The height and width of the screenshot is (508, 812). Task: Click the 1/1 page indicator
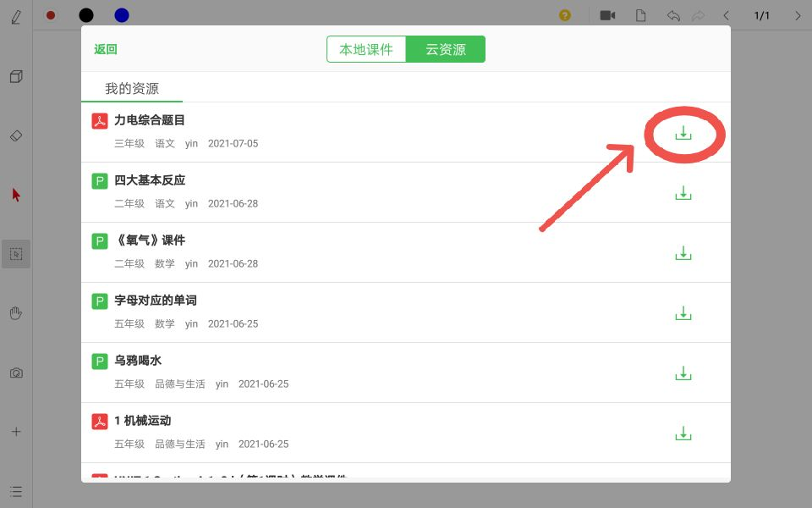pos(762,15)
